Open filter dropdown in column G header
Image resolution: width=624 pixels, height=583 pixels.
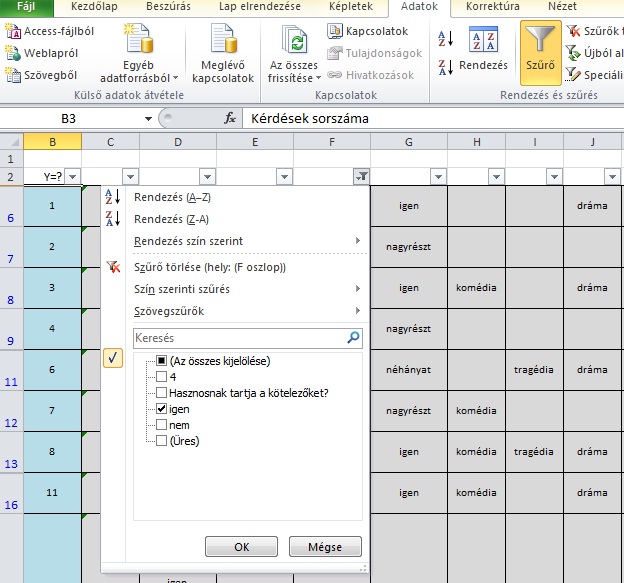pos(439,177)
